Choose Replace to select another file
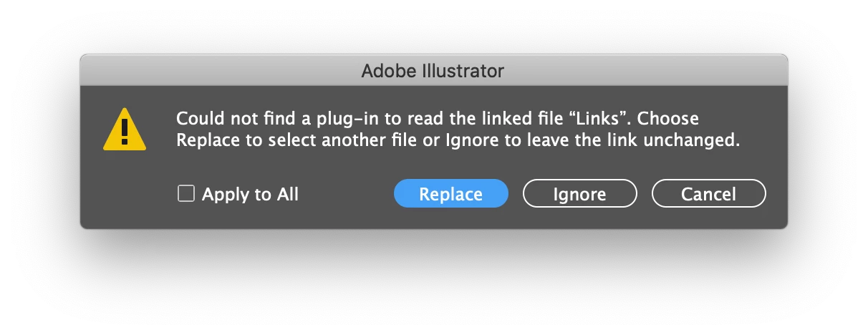This screenshot has width=868, height=335. pos(450,194)
